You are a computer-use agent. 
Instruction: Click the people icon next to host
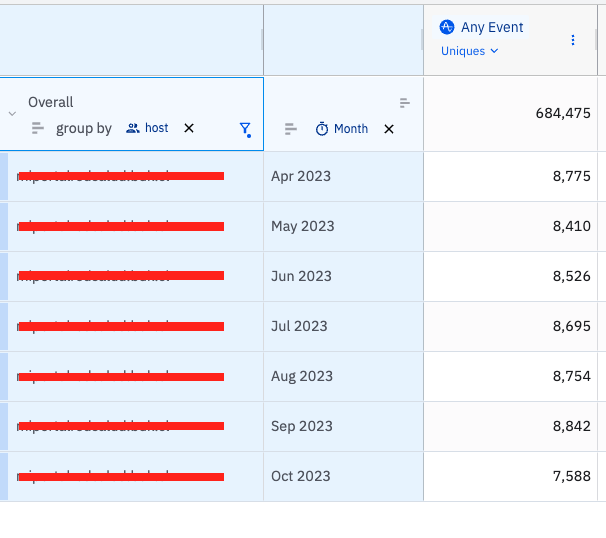click(133, 128)
